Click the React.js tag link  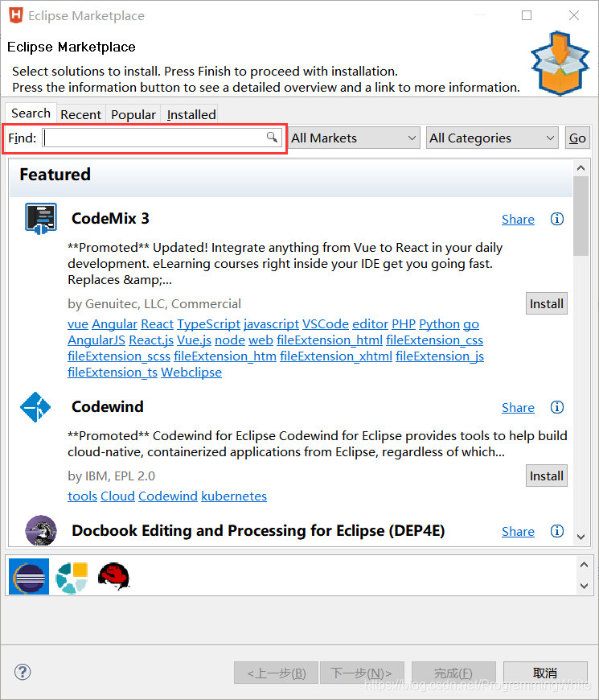click(151, 340)
